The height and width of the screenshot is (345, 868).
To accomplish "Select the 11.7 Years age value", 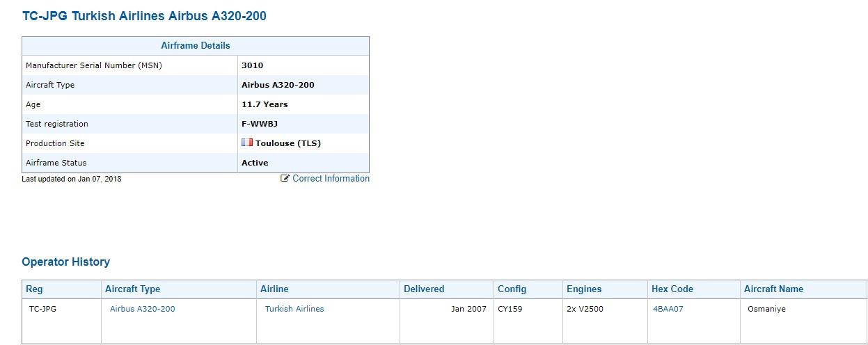I will pyautogui.click(x=265, y=104).
